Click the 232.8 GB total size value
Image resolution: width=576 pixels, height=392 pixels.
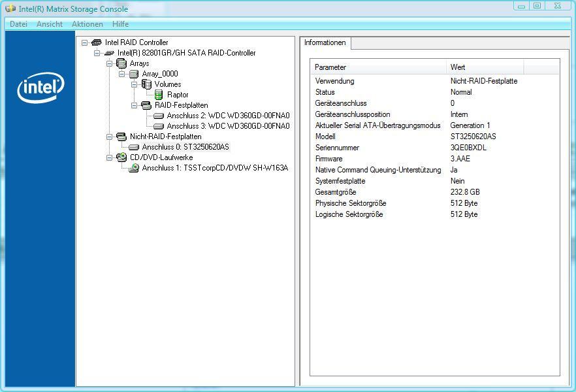pyautogui.click(x=465, y=192)
